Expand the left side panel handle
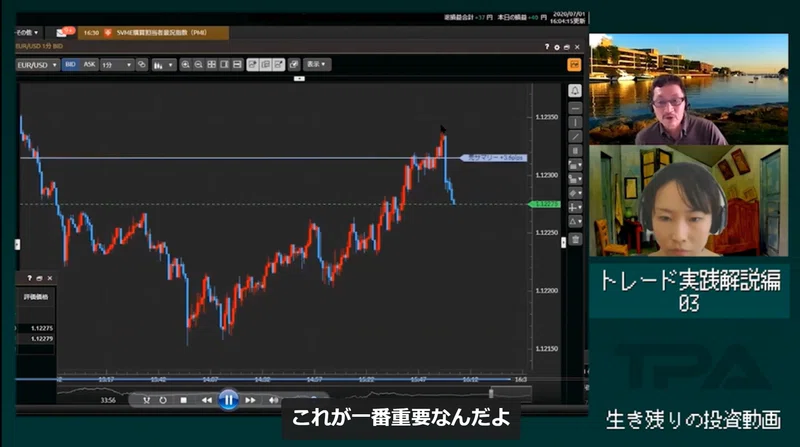Screen dimensions: 800x447 point(17,244)
